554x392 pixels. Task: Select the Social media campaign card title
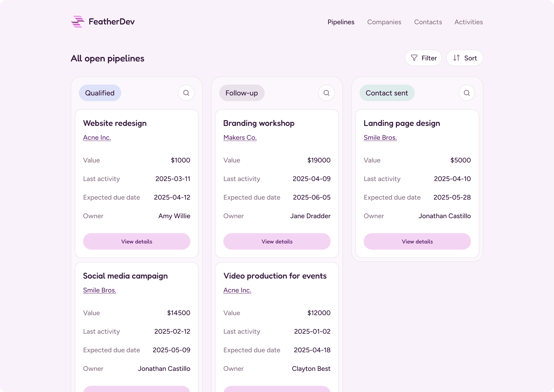[125, 276]
